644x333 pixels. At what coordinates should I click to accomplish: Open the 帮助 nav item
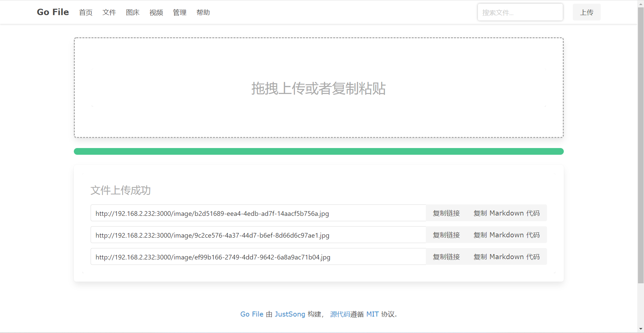pos(203,12)
